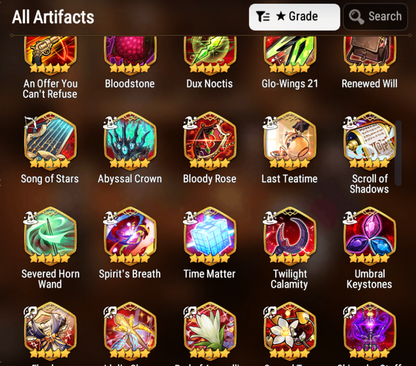Image resolution: width=416 pixels, height=366 pixels.
Task: Click the Search button
Action: pyautogui.click(x=376, y=17)
